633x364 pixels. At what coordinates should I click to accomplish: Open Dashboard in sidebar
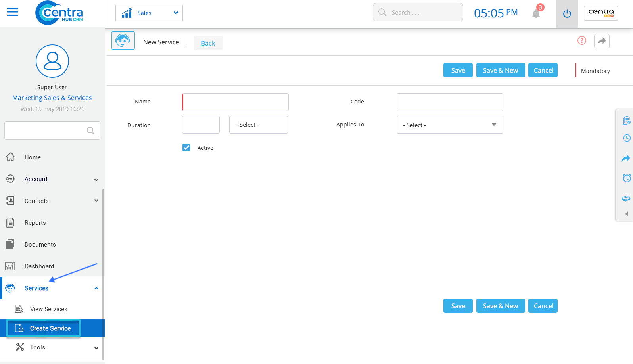[39, 266]
